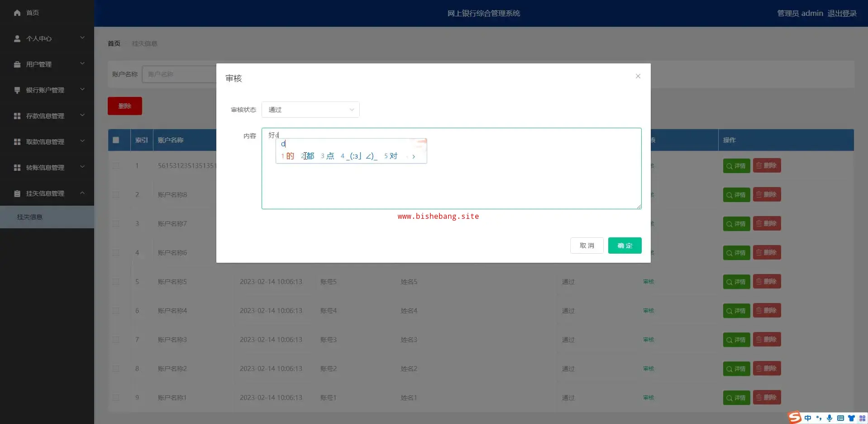Check the checkbox for row 账户名称5
Screen dimensions: 868x424
pos(116,282)
